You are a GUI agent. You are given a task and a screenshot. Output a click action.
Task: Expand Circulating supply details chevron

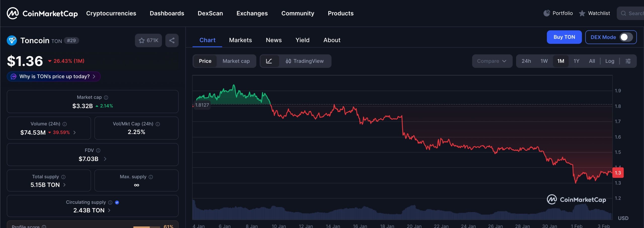click(109, 210)
